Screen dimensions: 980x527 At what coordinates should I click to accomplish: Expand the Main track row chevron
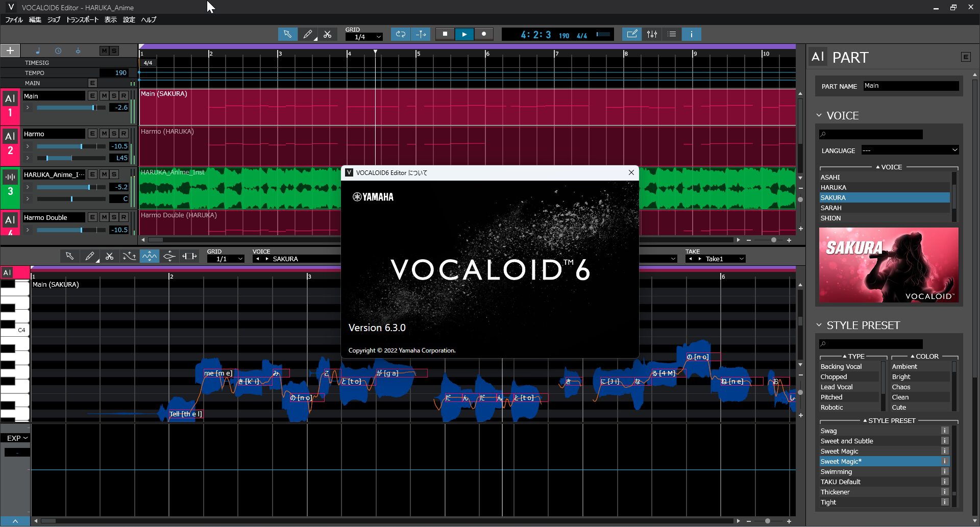click(28, 108)
